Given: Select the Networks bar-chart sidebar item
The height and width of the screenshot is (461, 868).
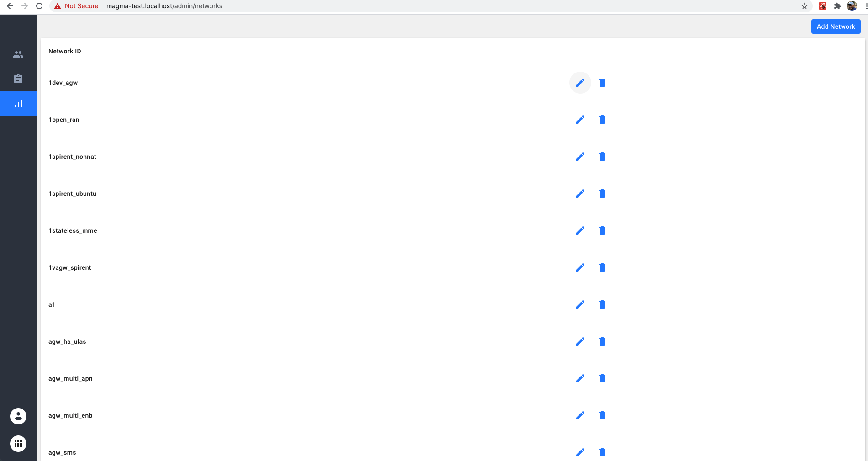Looking at the screenshot, I should (x=18, y=104).
